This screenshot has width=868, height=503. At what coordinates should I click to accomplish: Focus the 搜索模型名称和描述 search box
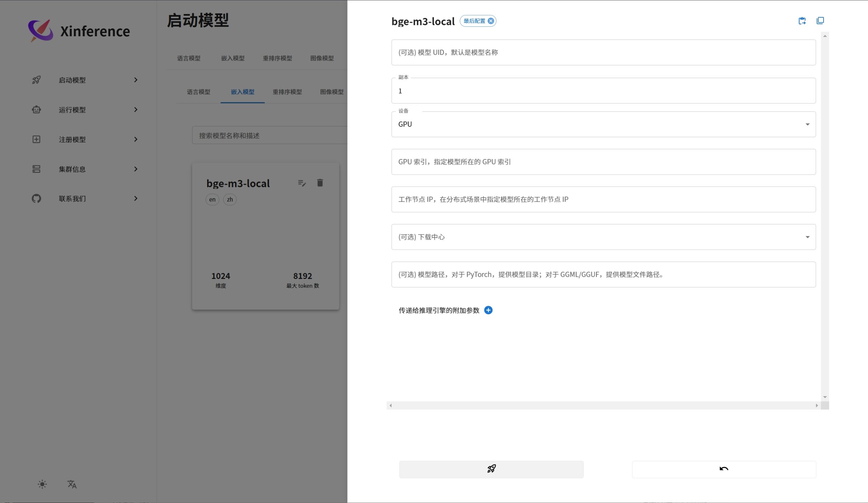[x=270, y=135]
